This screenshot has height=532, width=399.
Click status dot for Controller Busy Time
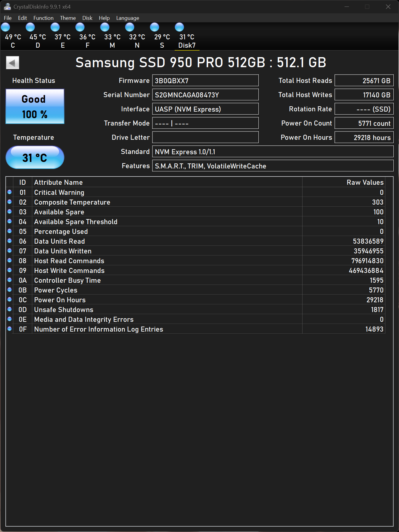pyautogui.click(x=9, y=280)
